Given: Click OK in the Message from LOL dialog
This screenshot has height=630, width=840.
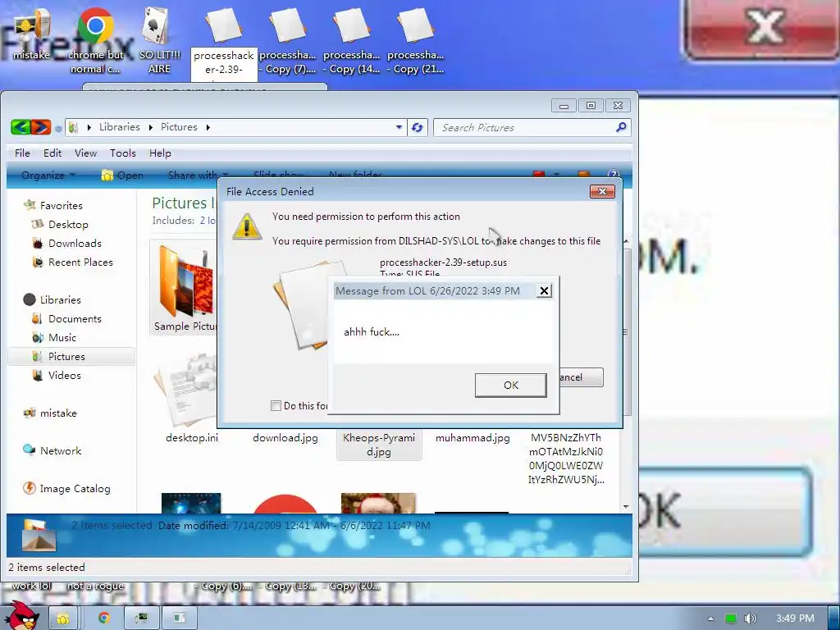Looking at the screenshot, I should [510, 386].
